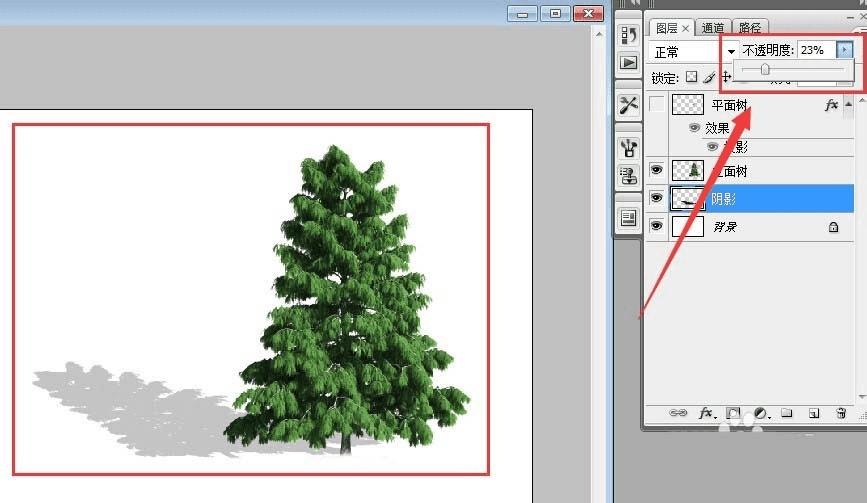Select the 背景 layer name

coord(725,227)
